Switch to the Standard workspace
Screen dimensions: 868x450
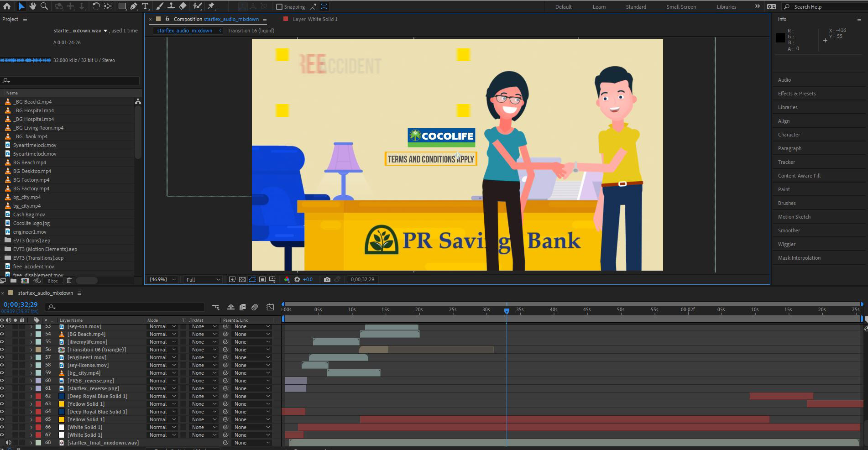click(x=636, y=7)
